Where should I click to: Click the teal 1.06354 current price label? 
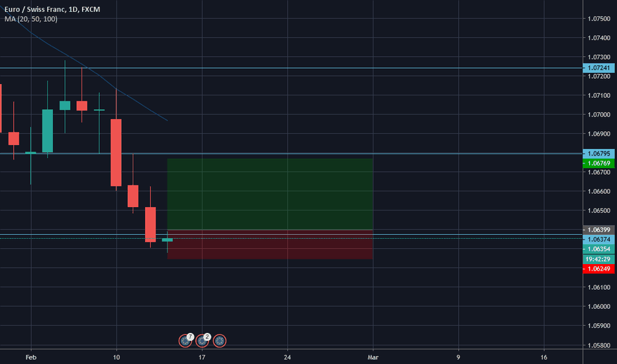pos(598,249)
